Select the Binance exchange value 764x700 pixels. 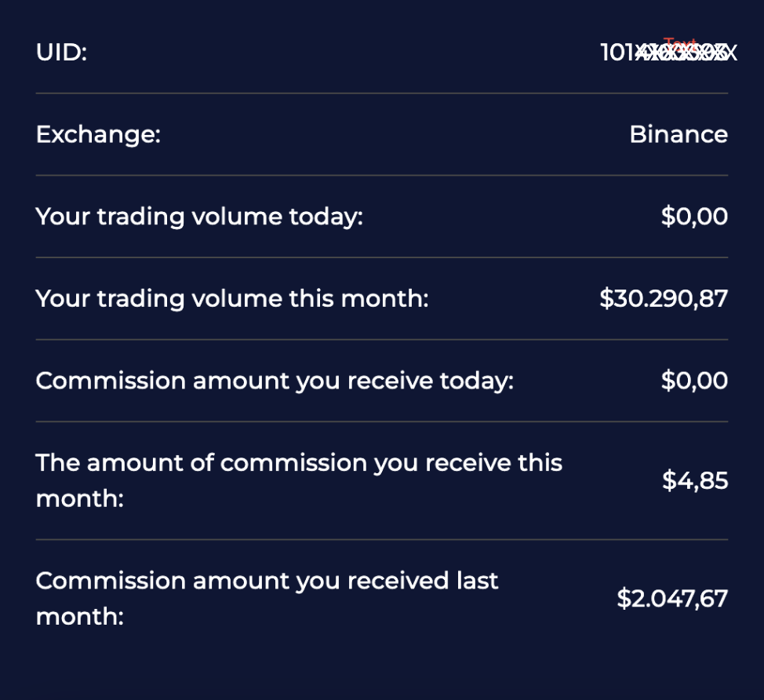pyautogui.click(x=678, y=134)
